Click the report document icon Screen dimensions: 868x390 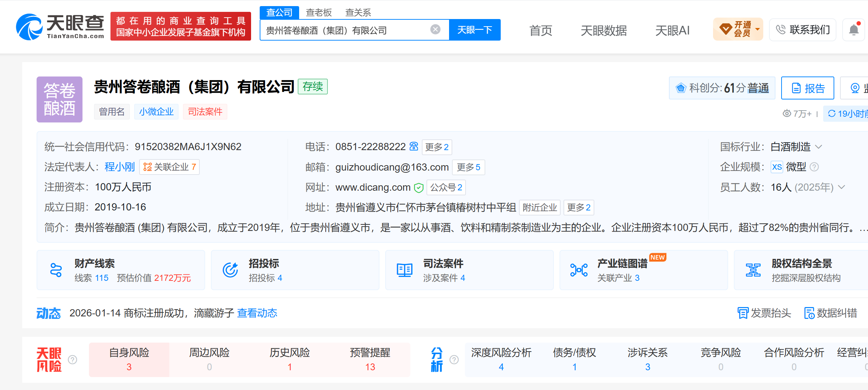click(x=796, y=88)
